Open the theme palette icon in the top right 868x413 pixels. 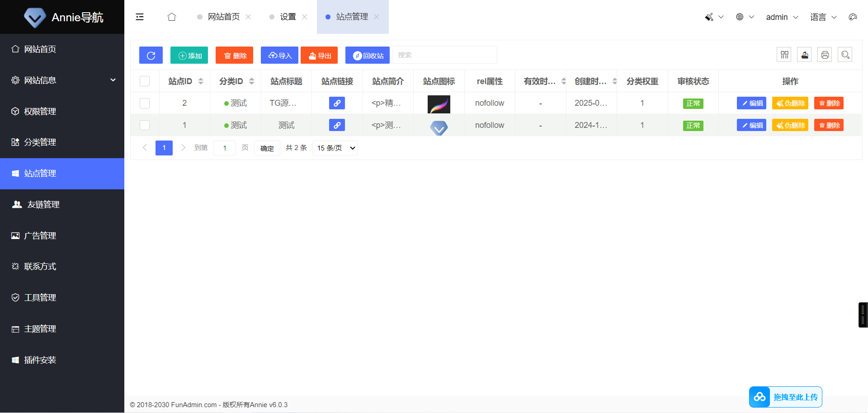coord(853,17)
